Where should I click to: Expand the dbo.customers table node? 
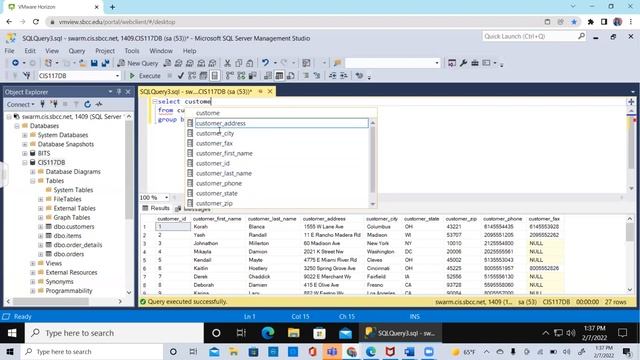pos(40,227)
